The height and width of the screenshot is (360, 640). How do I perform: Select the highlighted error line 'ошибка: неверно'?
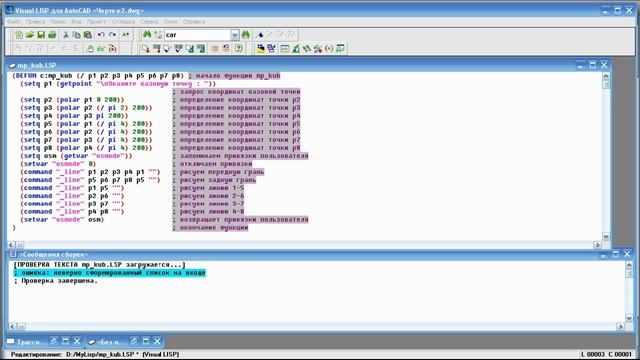[109, 273]
